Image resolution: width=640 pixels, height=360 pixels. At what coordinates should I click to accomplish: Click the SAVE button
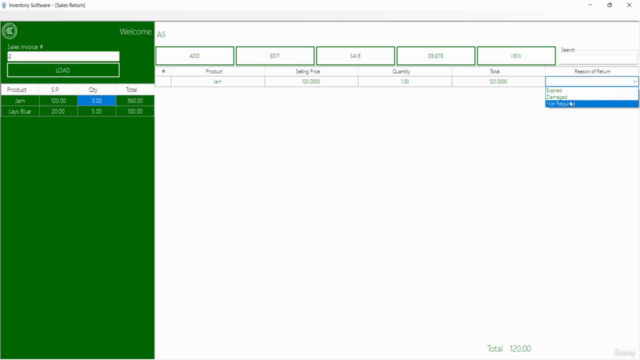[356, 56]
